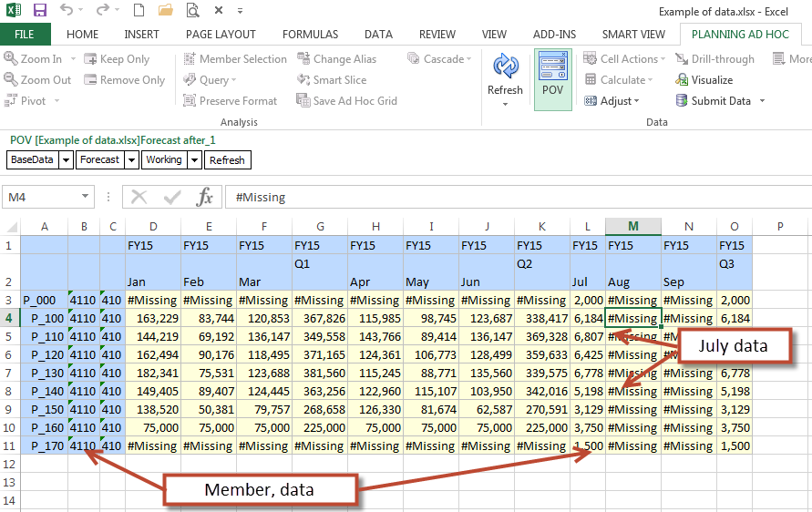
Task: Click Zoom In in the ribbon
Action: pyautogui.click(x=33, y=59)
